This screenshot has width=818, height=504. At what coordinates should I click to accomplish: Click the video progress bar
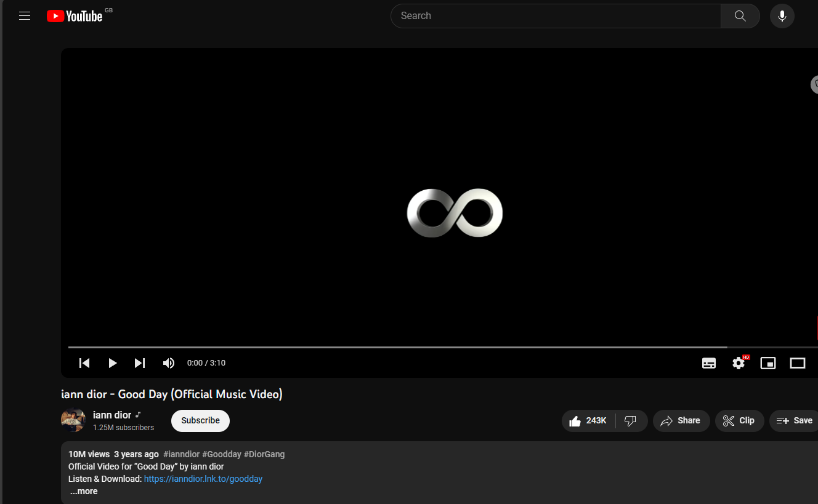tap(443, 348)
